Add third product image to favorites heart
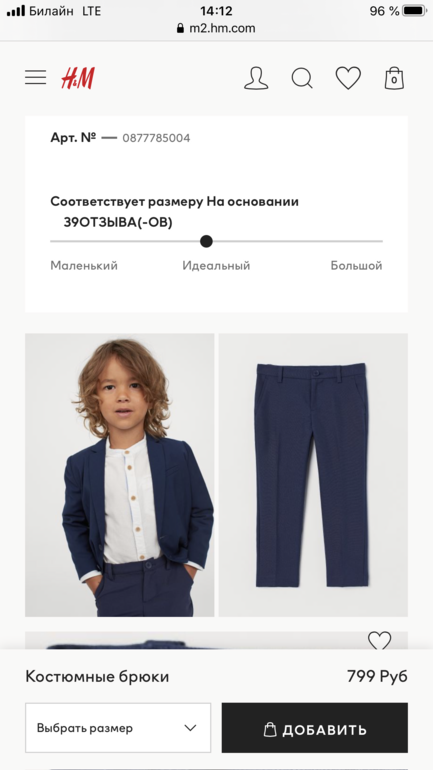 point(379,640)
